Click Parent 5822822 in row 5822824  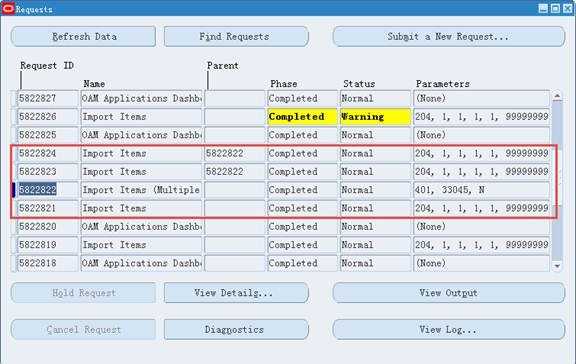point(234,154)
